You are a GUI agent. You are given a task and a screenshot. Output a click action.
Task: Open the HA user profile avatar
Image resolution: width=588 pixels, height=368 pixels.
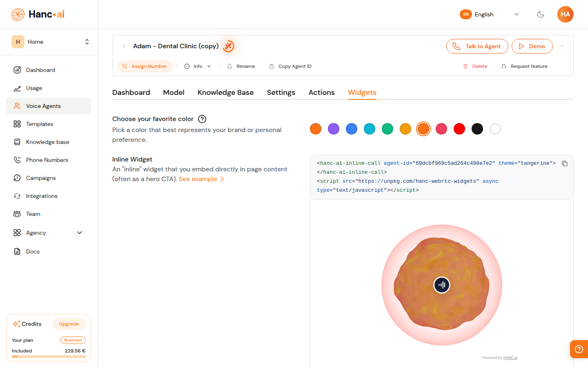pyautogui.click(x=565, y=14)
